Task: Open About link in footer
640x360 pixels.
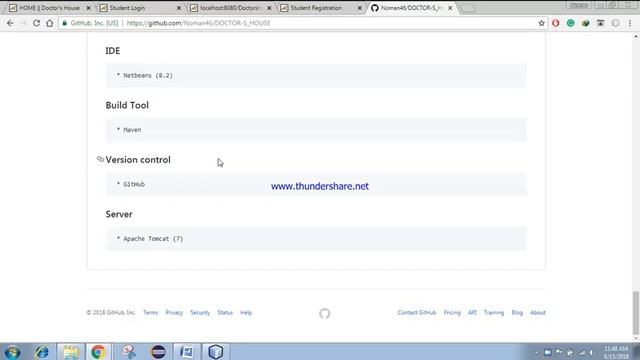Action: click(538, 313)
